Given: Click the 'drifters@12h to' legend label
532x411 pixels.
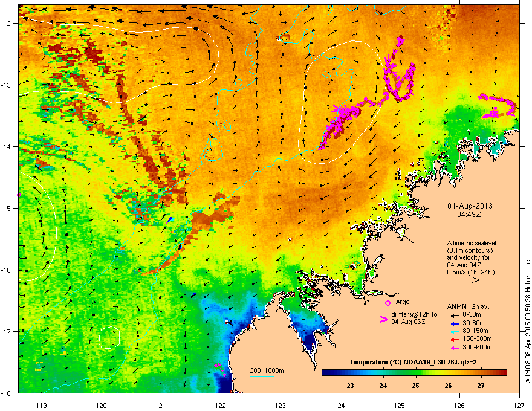Looking at the screenshot, I should click(x=414, y=315).
